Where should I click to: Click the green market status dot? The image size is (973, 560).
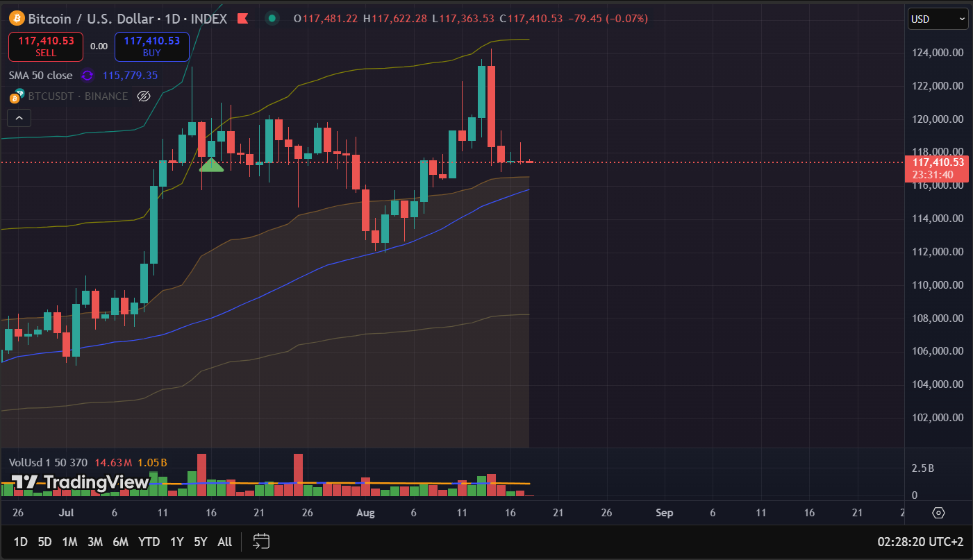[272, 19]
